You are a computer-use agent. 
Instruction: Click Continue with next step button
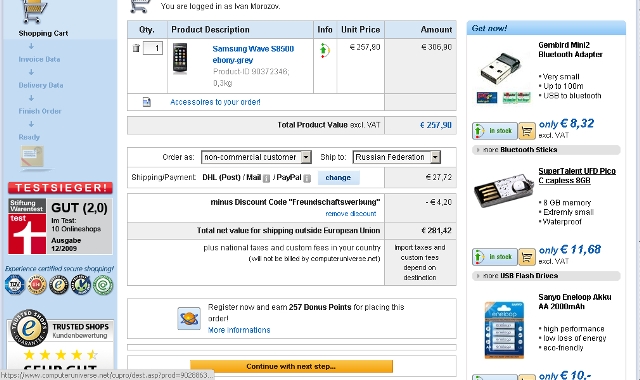coord(291,366)
